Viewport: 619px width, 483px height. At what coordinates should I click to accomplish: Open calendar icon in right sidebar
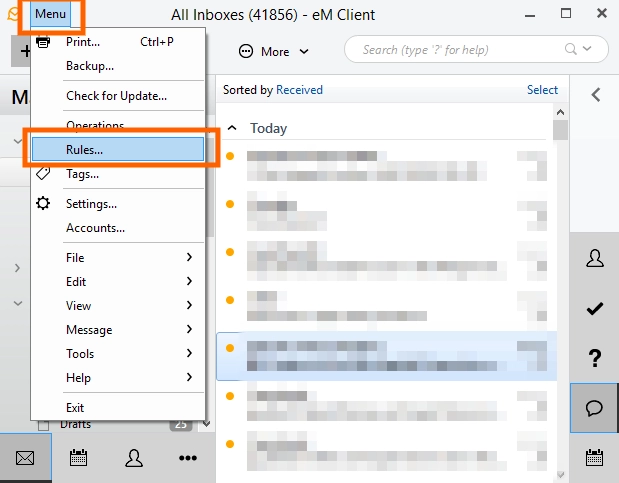[x=594, y=458]
